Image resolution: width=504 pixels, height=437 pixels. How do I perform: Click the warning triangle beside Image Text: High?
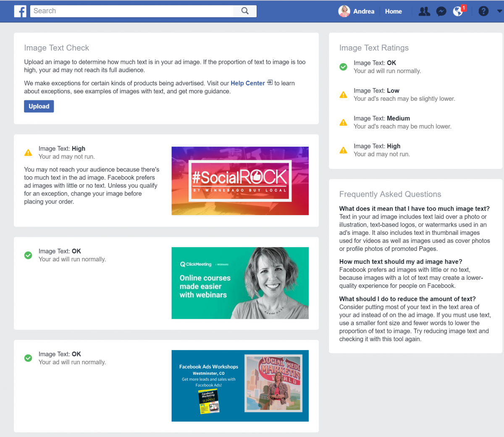tap(28, 152)
